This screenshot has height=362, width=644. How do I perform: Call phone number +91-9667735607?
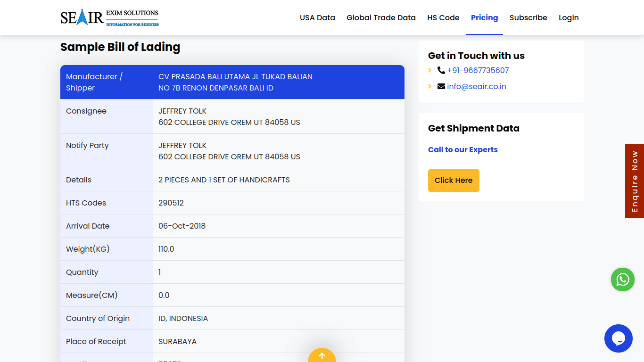[478, 70]
